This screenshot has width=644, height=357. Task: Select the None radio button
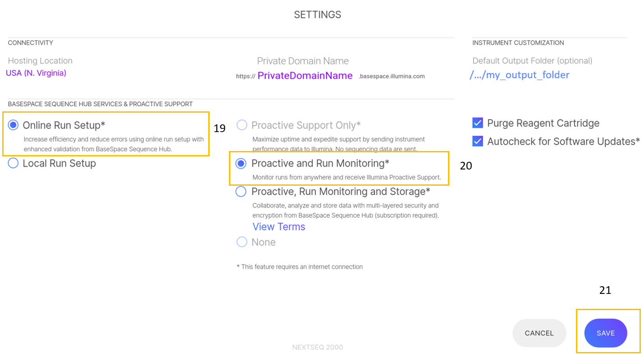(x=242, y=242)
